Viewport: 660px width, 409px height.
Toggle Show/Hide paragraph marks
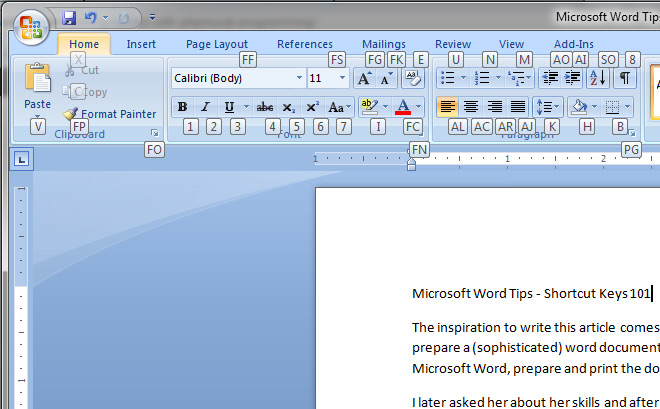tap(625, 78)
